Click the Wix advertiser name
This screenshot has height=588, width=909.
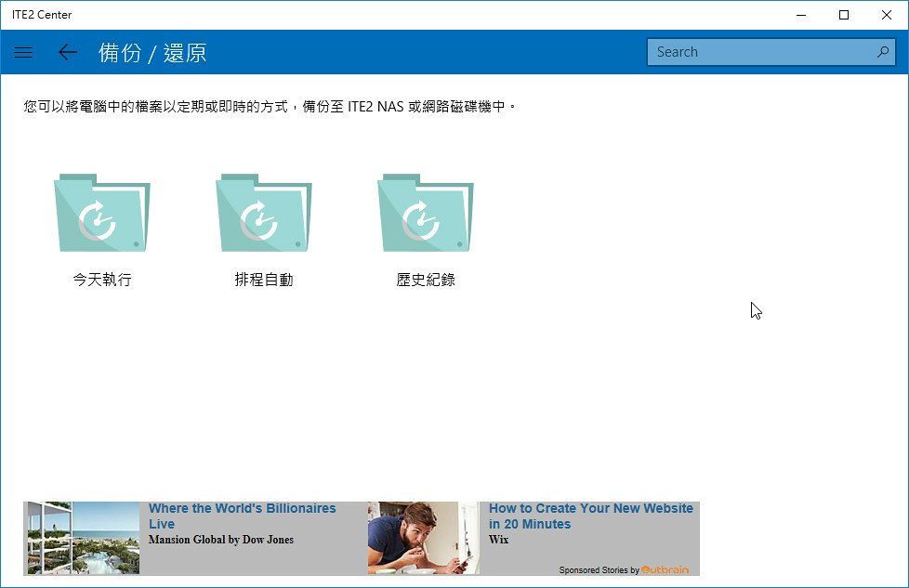point(498,540)
